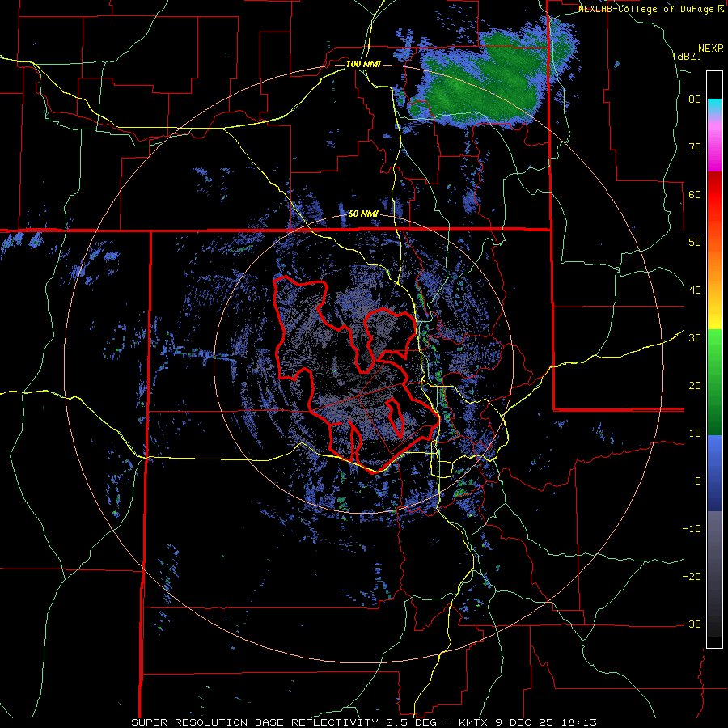Click the 60 value on dBZ scale
Viewport: 728px width, 728px height.
click(x=695, y=194)
